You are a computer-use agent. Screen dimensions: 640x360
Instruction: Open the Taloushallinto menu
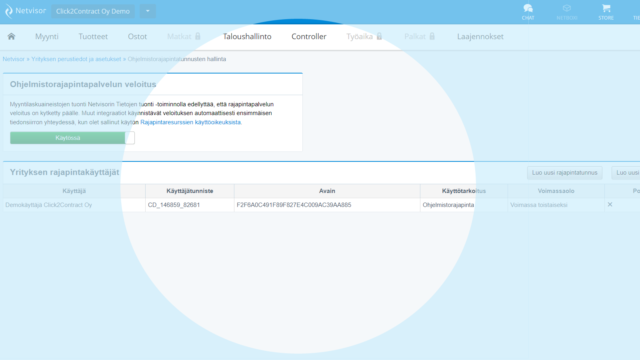click(247, 36)
